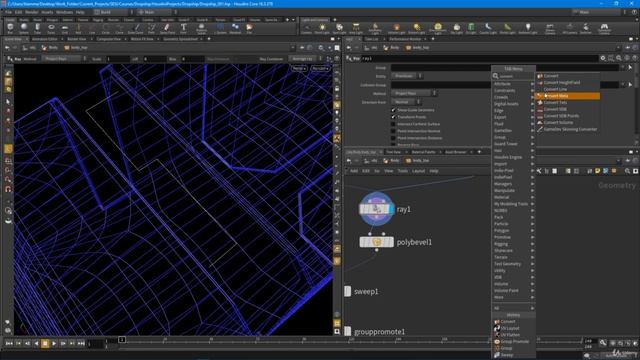Expand the Terrain category in Tab Menu

(513, 257)
